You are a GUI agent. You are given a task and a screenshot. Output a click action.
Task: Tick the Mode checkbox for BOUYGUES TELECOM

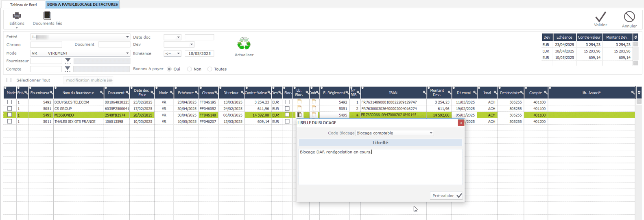pos(10,102)
